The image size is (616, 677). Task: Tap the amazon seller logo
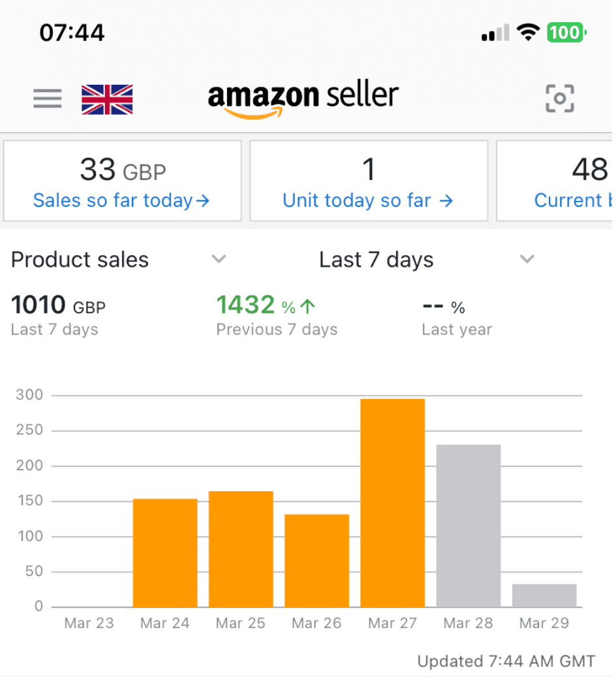click(303, 98)
